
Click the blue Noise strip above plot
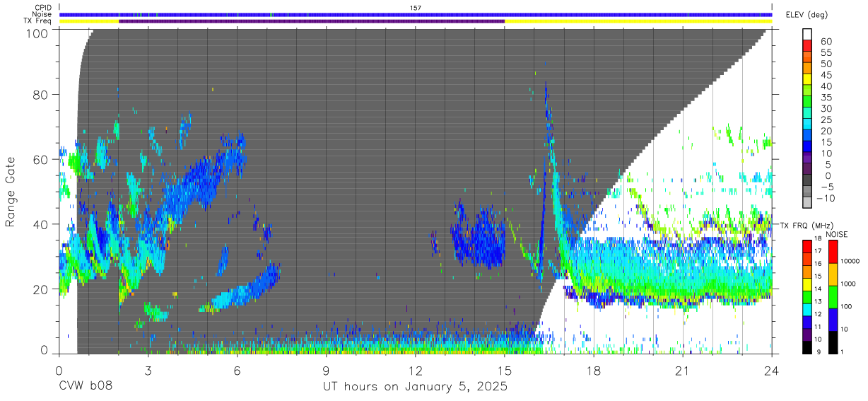pos(416,14)
